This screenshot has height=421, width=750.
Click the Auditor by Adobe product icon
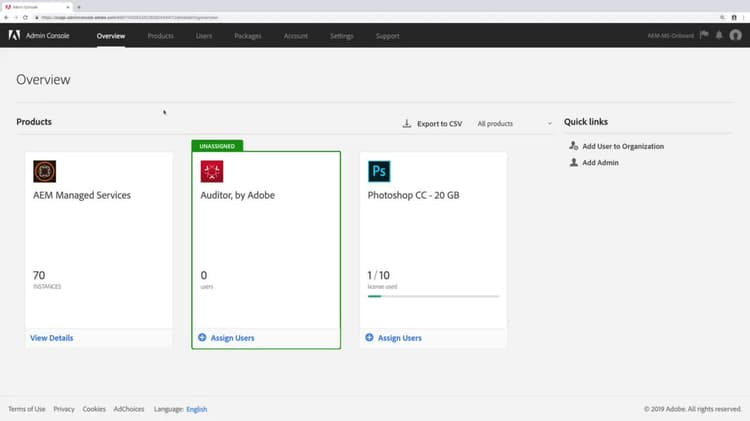[x=212, y=171]
